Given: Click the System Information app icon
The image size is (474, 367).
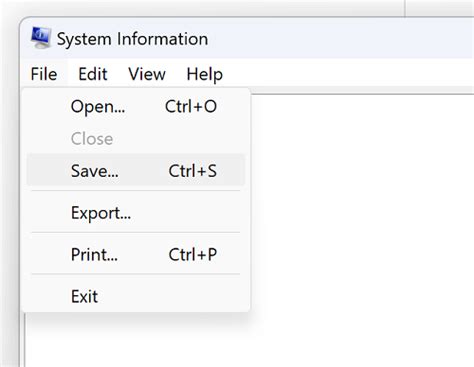Looking at the screenshot, I should pos(41,38).
